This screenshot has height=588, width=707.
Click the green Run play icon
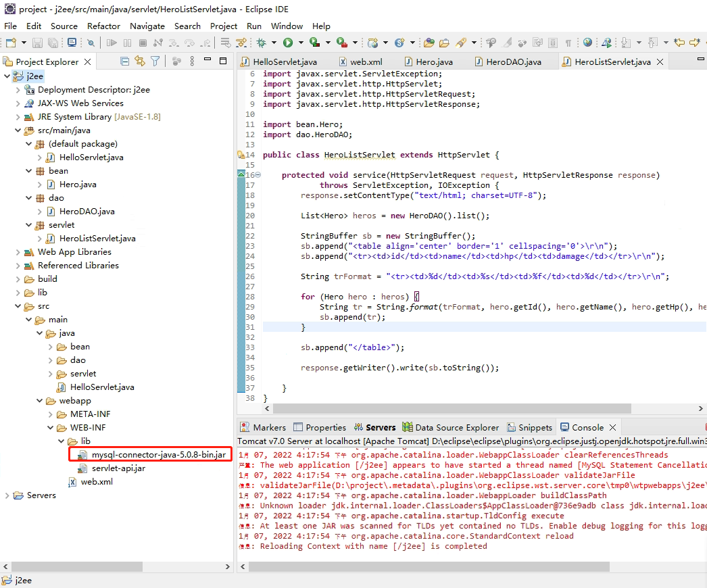(288, 43)
